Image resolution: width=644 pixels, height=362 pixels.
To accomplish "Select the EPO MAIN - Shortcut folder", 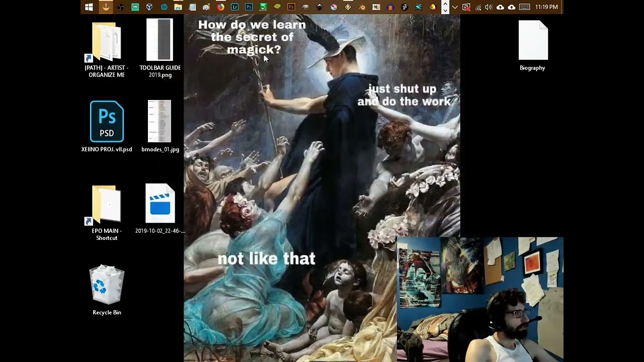I will 107,213.
